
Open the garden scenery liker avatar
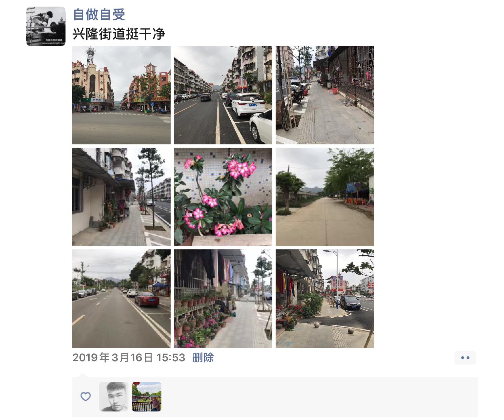click(147, 397)
